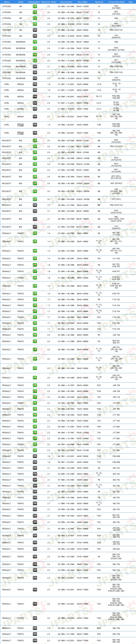The height and width of the screenshot is (644, 136).
Task: Click the Opis column header
Action: pos(130,2)
